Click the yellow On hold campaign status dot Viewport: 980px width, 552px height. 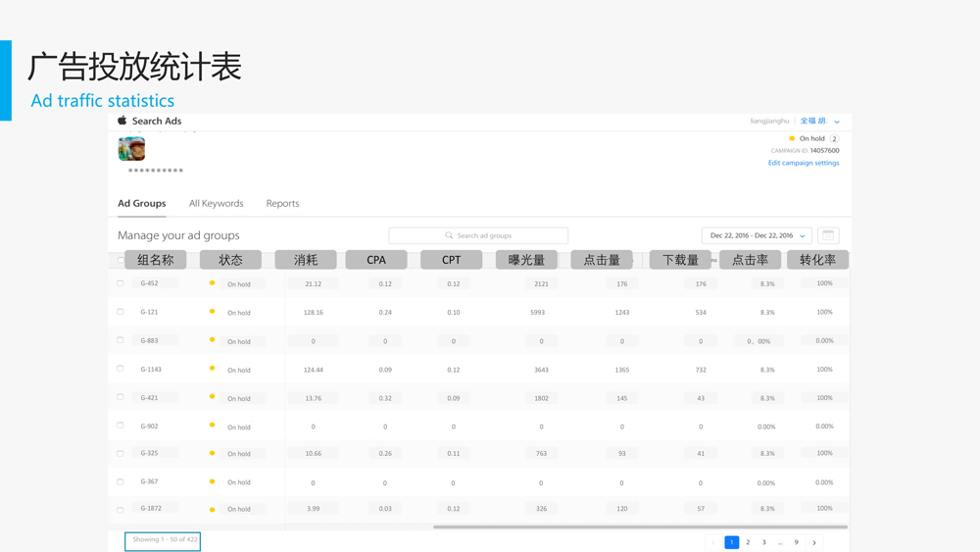pyautogui.click(x=792, y=138)
